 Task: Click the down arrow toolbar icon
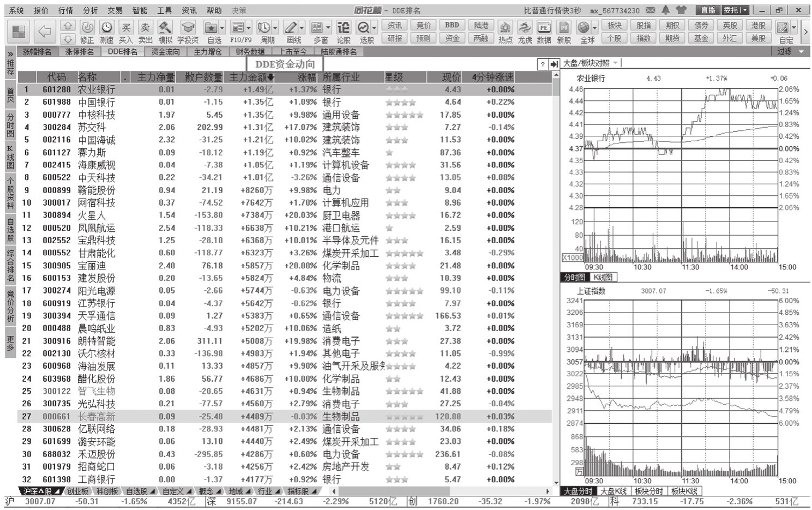point(68,38)
